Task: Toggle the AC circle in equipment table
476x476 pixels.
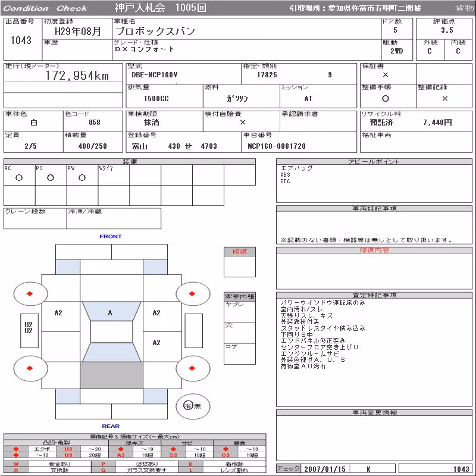Action: click(19, 178)
